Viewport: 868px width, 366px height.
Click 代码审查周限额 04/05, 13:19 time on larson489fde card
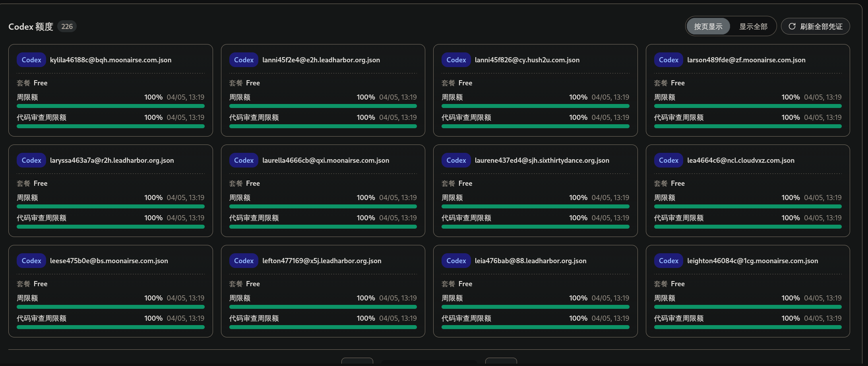[x=823, y=118]
